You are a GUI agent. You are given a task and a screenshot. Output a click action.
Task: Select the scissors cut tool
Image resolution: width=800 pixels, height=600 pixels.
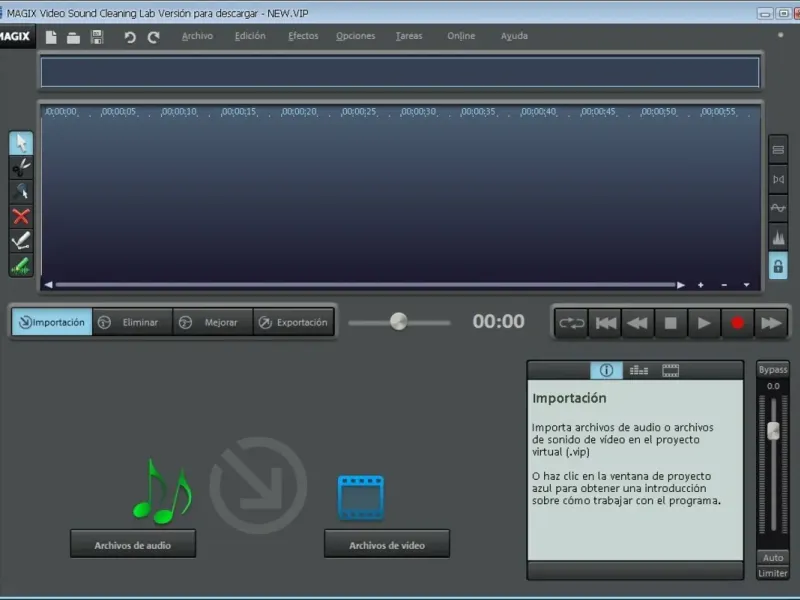[21, 167]
